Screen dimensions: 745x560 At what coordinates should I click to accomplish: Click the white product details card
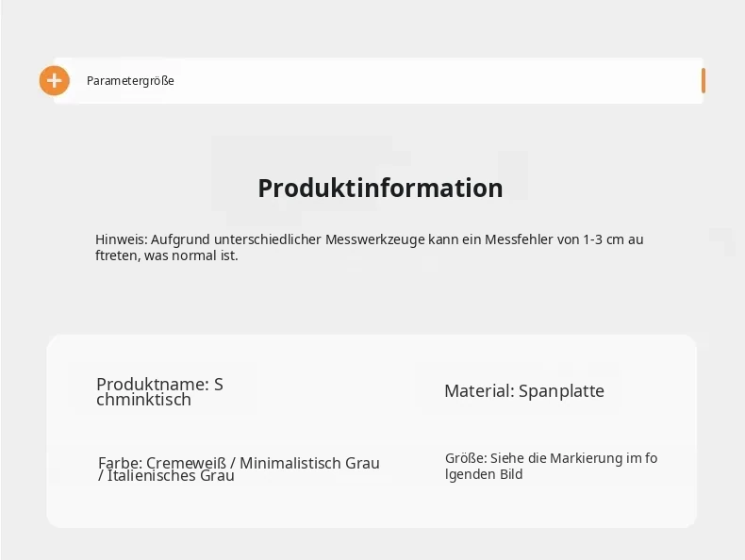click(x=372, y=431)
